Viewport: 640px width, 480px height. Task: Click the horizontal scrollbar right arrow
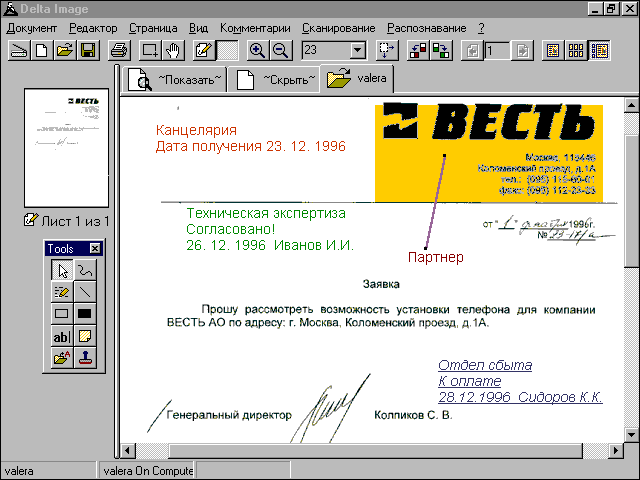pos(616,451)
